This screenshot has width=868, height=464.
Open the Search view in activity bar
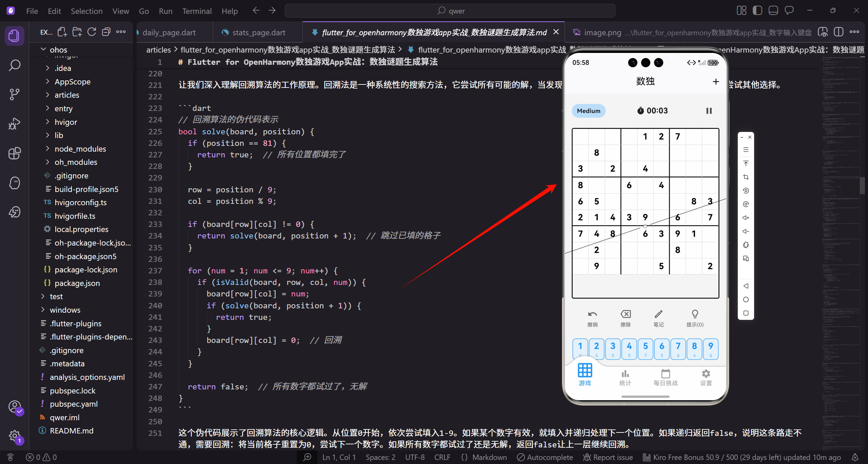coord(14,65)
